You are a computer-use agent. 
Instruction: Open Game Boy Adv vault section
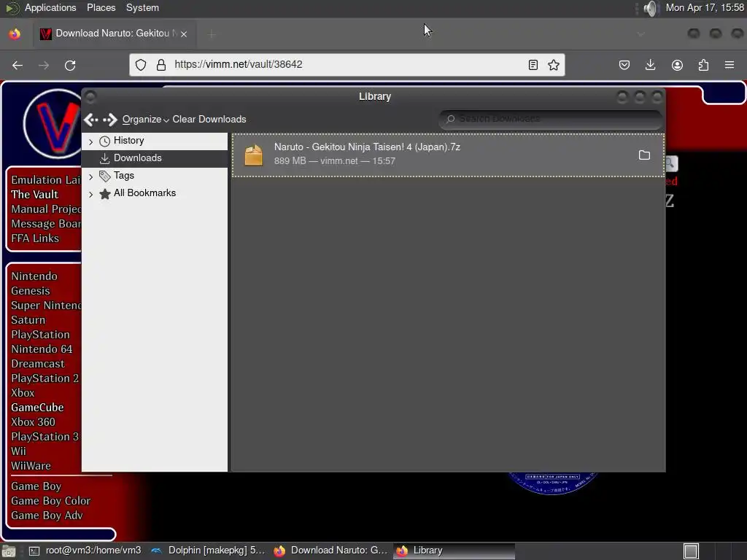click(47, 516)
